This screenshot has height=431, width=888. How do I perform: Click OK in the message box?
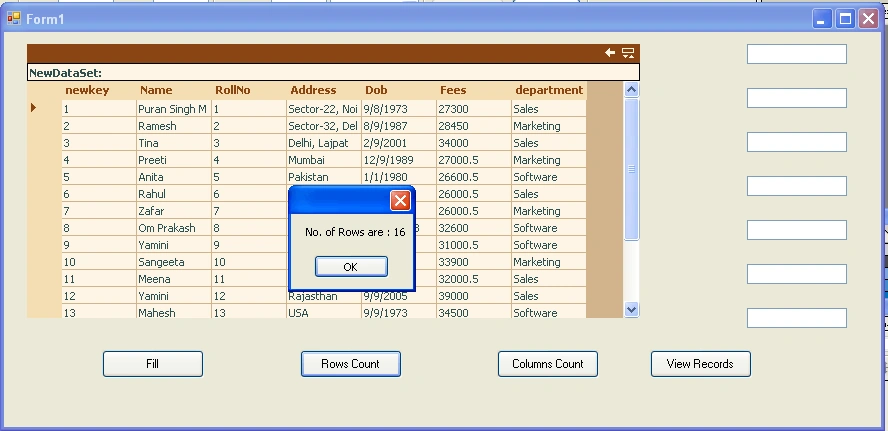point(351,267)
